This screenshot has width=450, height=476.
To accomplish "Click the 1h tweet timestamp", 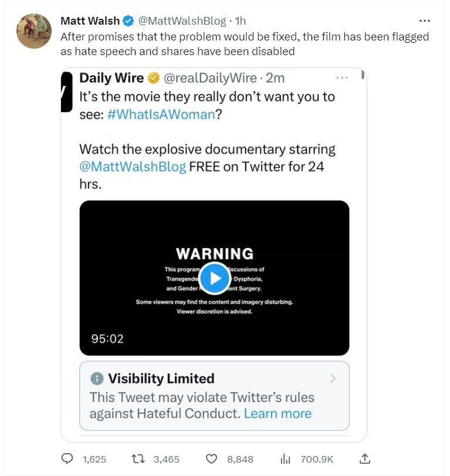I will (x=241, y=21).
